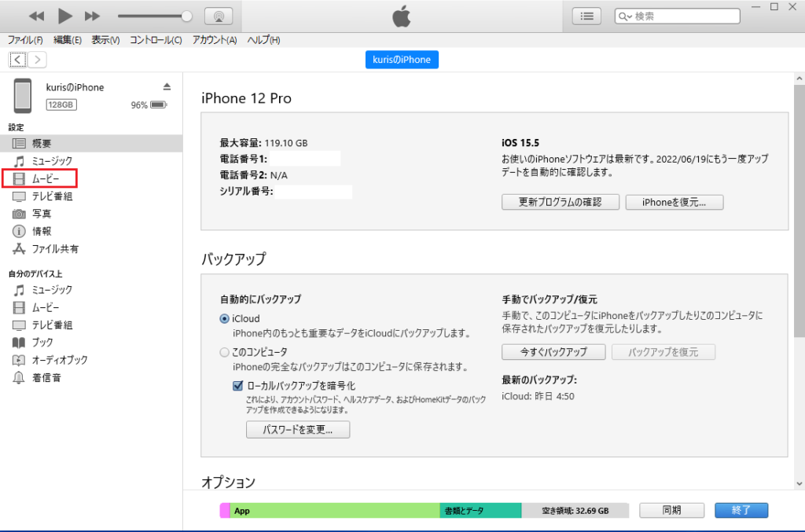
Task: Select the このコンピュータ backup radio button
Action: 224,353
